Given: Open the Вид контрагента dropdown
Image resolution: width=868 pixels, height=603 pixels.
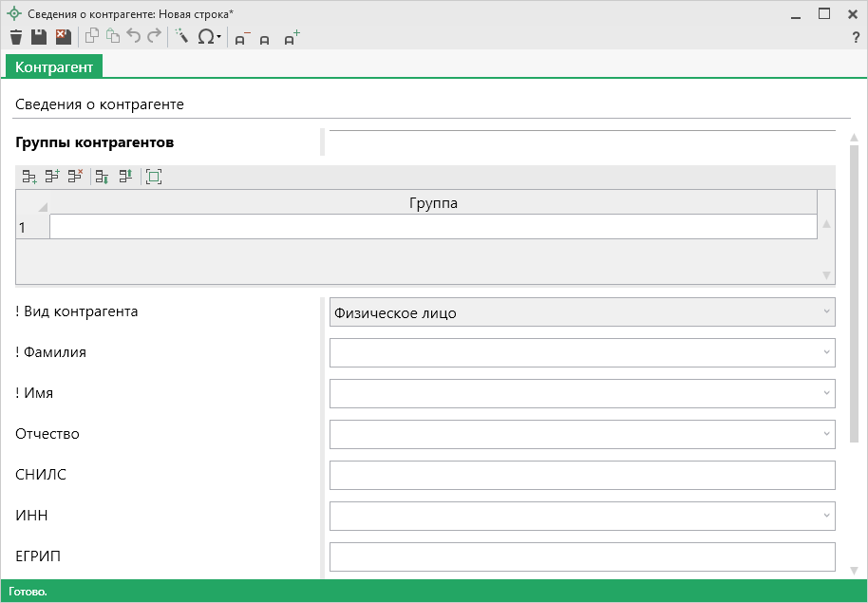Looking at the screenshot, I should click(826, 312).
